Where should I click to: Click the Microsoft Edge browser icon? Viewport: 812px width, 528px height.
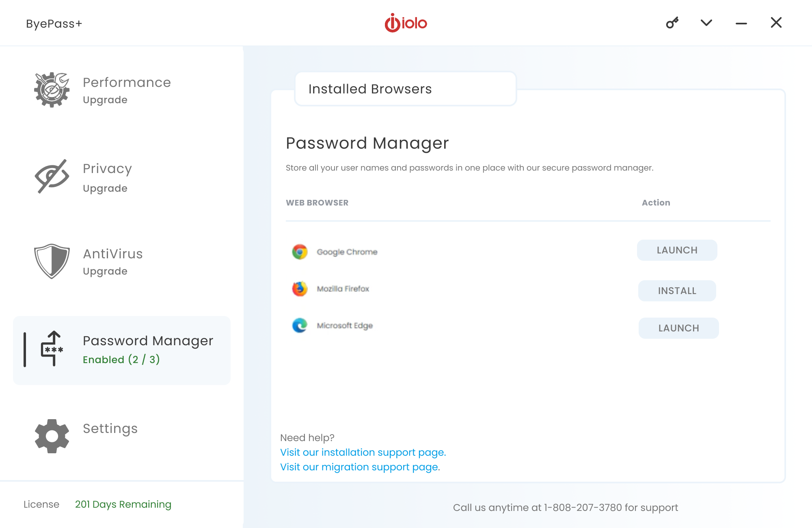point(300,325)
